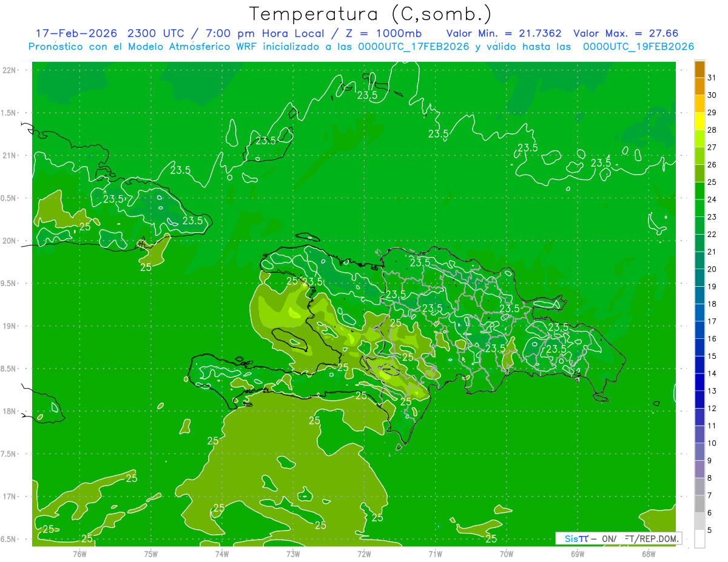Screen dimensions: 728x562
Task: Select the init time "0000UTC_17FEB2026"
Action: (x=414, y=47)
